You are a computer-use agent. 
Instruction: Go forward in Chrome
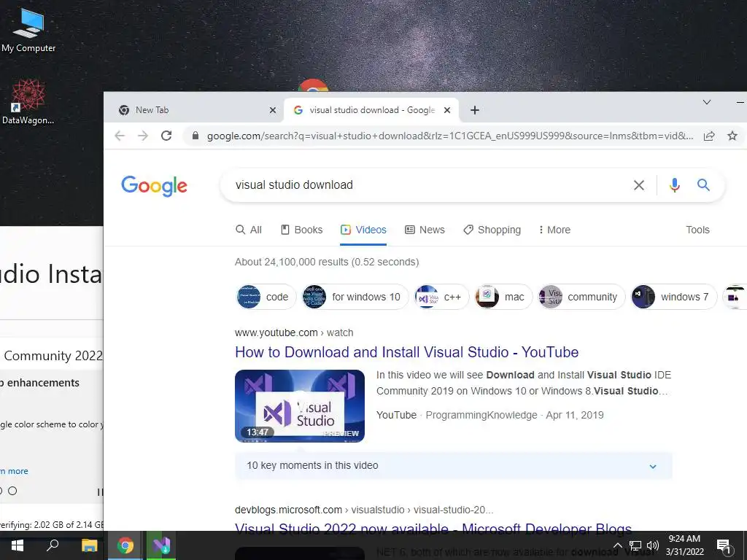(x=143, y=136)
